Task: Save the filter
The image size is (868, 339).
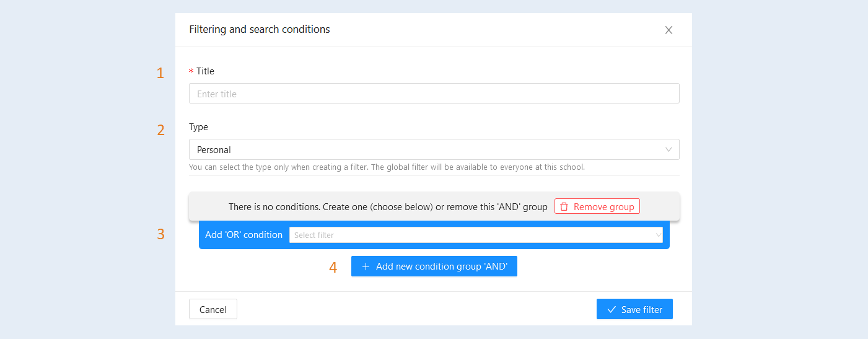Action: (x=634, y=309)
